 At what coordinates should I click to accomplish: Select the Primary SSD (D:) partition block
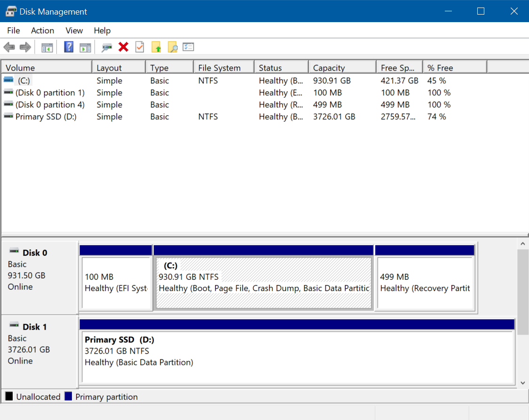(x=297, y=357)
